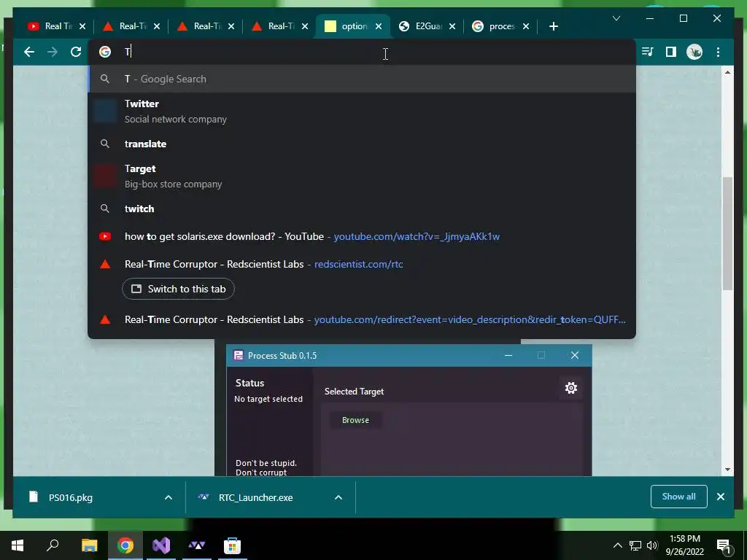Open Windows taskbar search
The height and width of the screenshot is (560, 747).
click(x=53, y=545)
